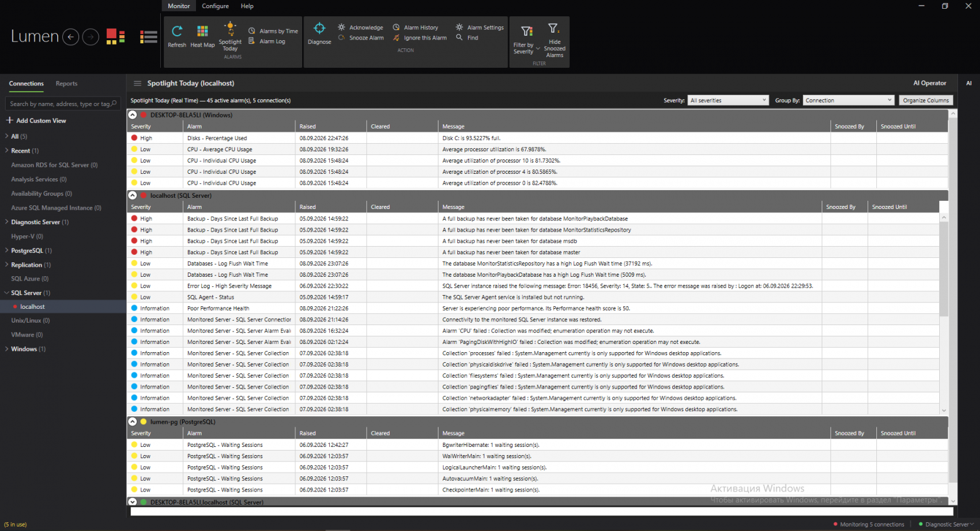
Task: Show Alarms by Time
Action: click(273, 31)
